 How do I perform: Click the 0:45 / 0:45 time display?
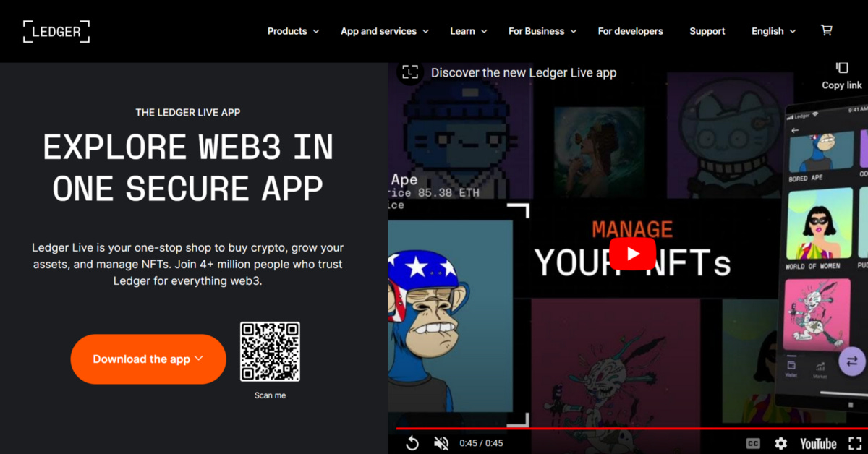[x=481, y=443]
